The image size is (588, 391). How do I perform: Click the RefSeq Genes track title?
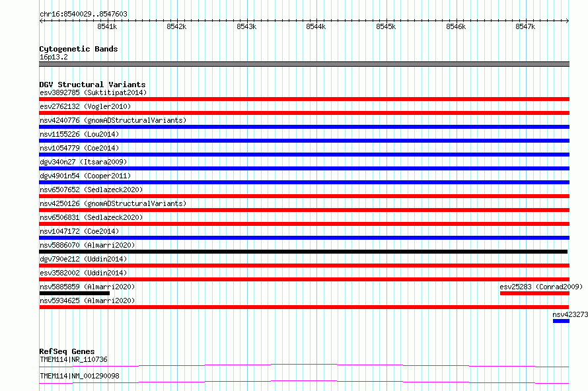(x=67, y=351)
